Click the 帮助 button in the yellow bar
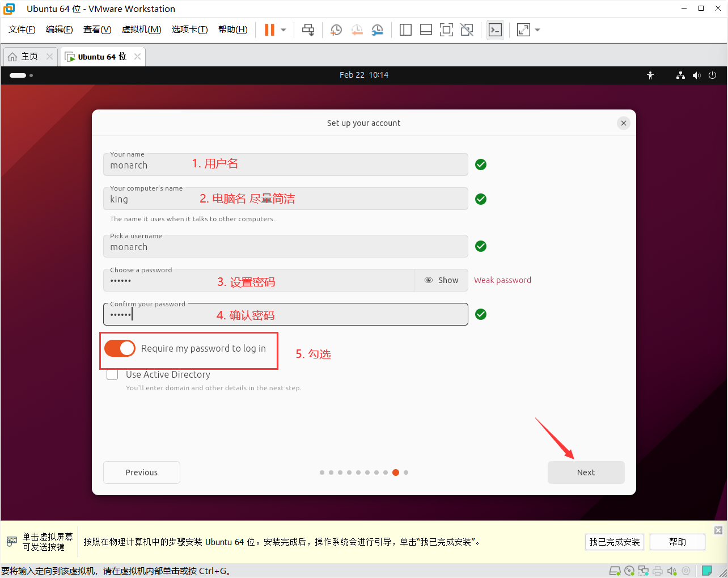 (678, 542)
